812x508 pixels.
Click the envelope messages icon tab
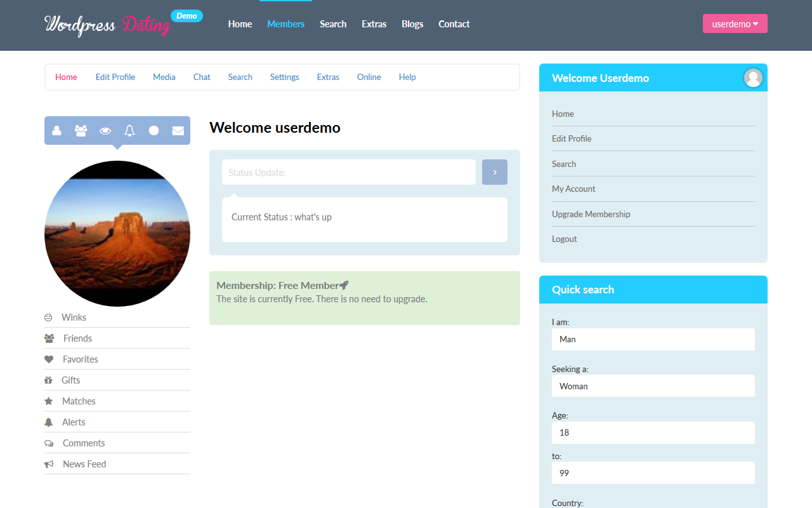(178, 130)
